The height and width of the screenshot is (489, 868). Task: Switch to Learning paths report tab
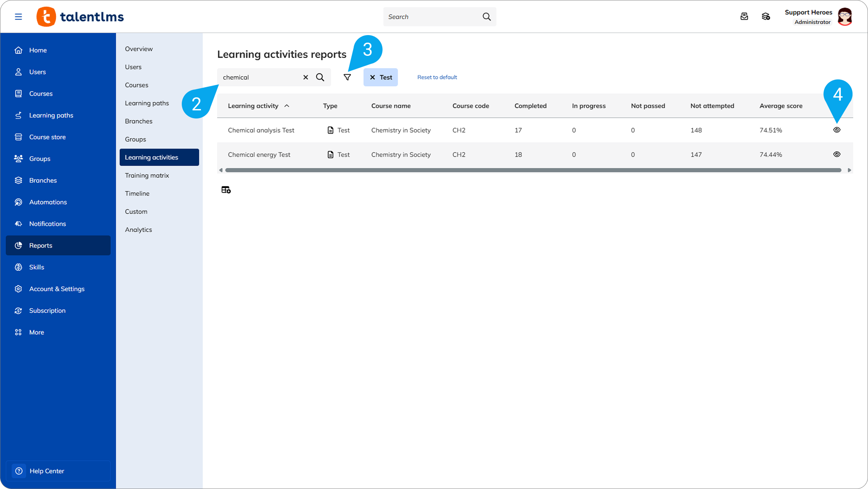[159, 103]
